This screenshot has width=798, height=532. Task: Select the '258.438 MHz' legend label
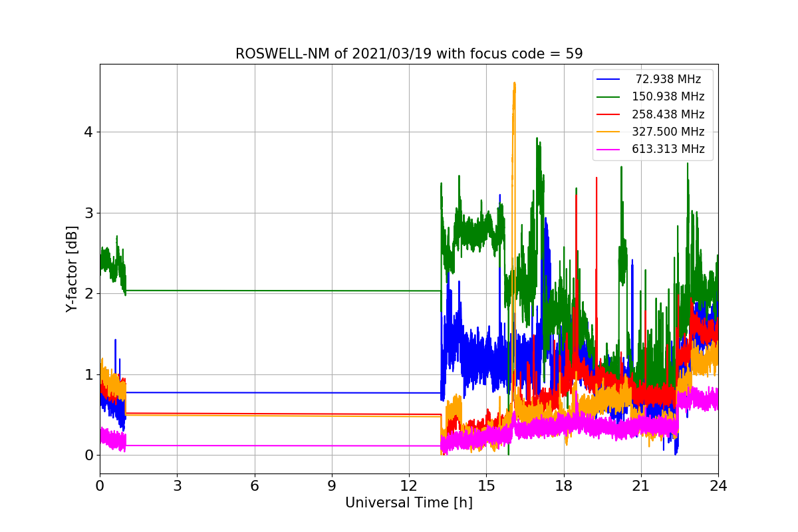coord(668,114)
